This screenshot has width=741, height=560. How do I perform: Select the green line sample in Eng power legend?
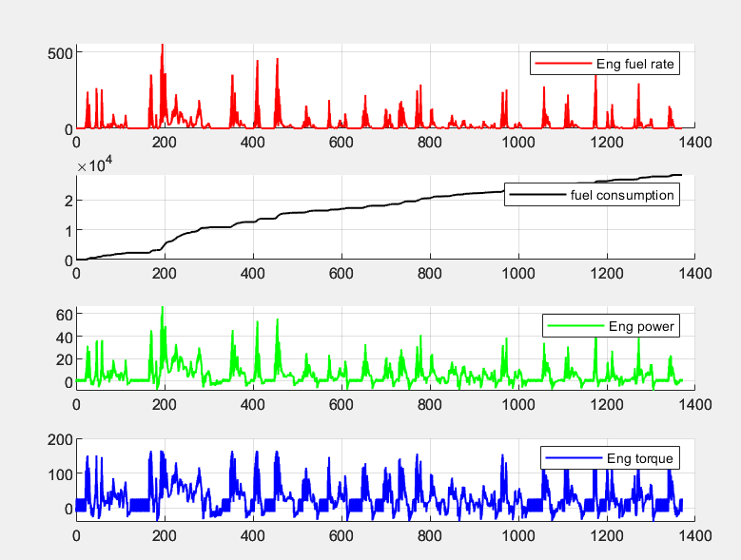pyautogui.click(x=575, y=326)
